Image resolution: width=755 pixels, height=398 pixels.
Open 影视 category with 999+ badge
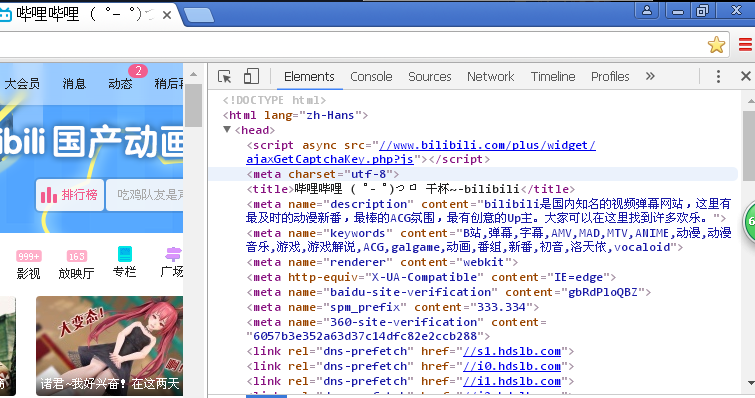[28, 265]
